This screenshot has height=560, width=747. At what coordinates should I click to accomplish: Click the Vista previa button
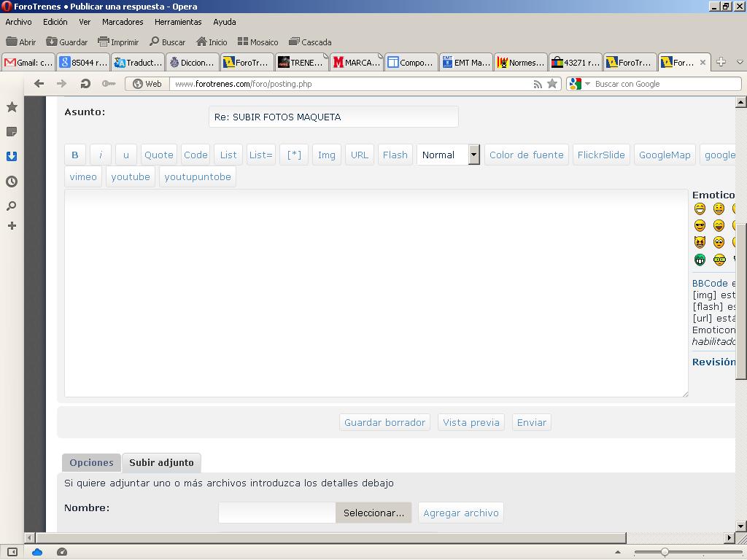pyautogui.click(x=471, y=422)
